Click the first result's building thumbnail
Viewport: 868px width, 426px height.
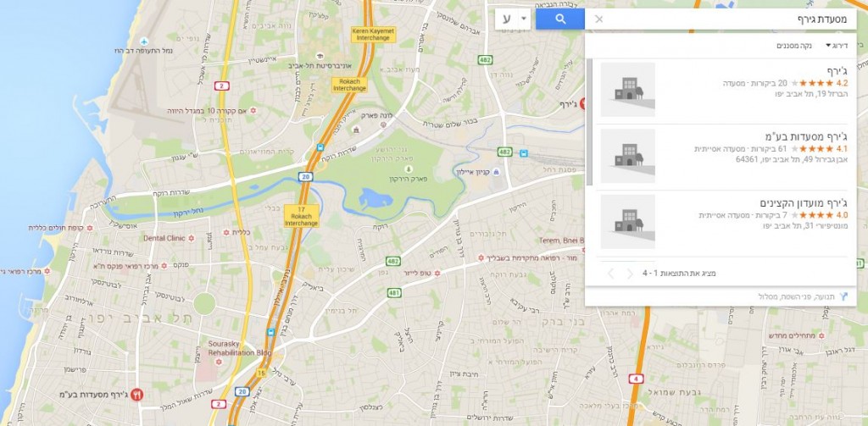click(628, 90)
